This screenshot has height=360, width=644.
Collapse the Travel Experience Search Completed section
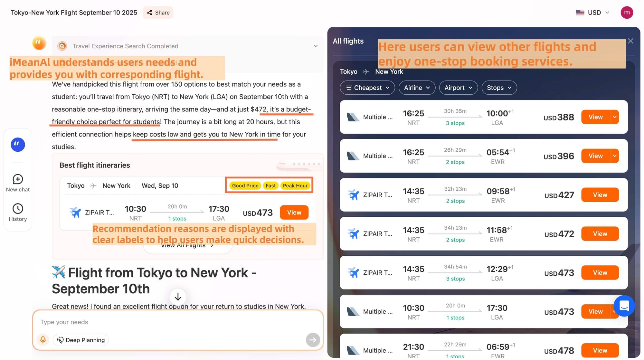[315, 46]
